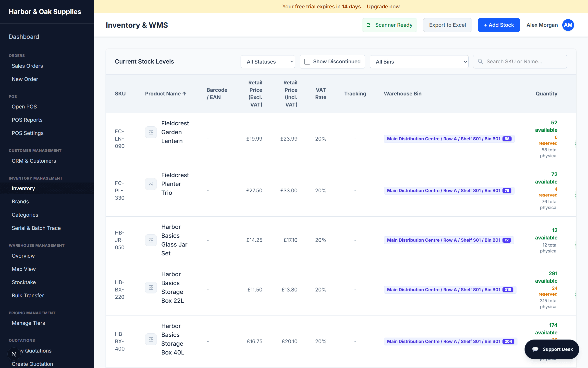588x368 pixels.
Task: Click SKU HB-BX-220
Action: click(x=120, y=289)
